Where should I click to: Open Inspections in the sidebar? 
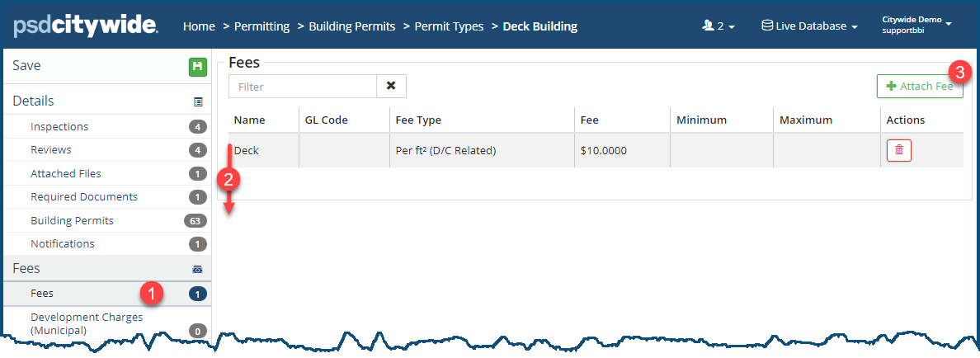coord(59,127)
